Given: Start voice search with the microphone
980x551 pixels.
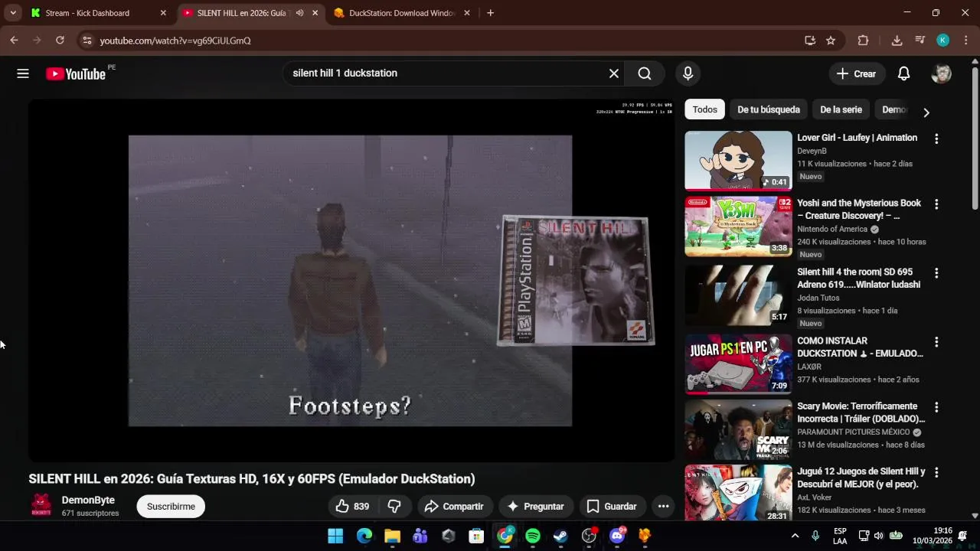Looking at the screenshot, I should point(688,73).
